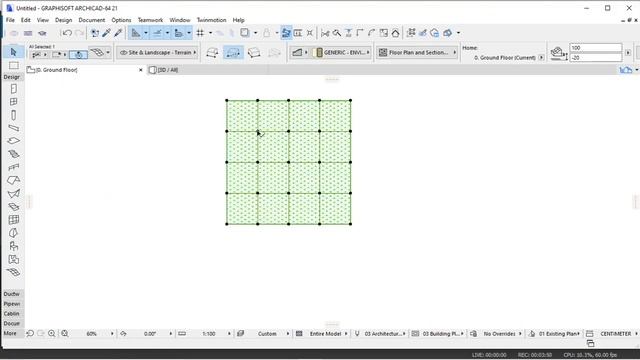The height and width of the screenshot is (360, 640).
Task: Activate Inject Parameters syringe
Action: click(x=118, y=33)
